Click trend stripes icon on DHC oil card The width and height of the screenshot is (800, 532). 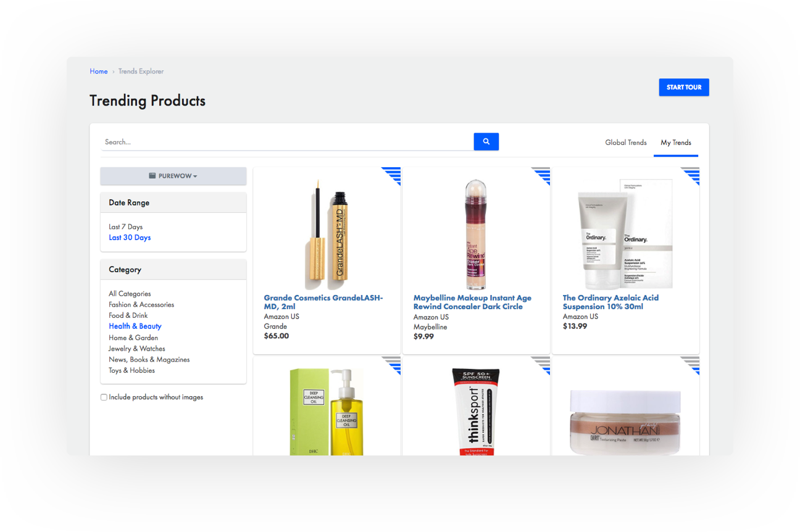(x=392, y=365)
